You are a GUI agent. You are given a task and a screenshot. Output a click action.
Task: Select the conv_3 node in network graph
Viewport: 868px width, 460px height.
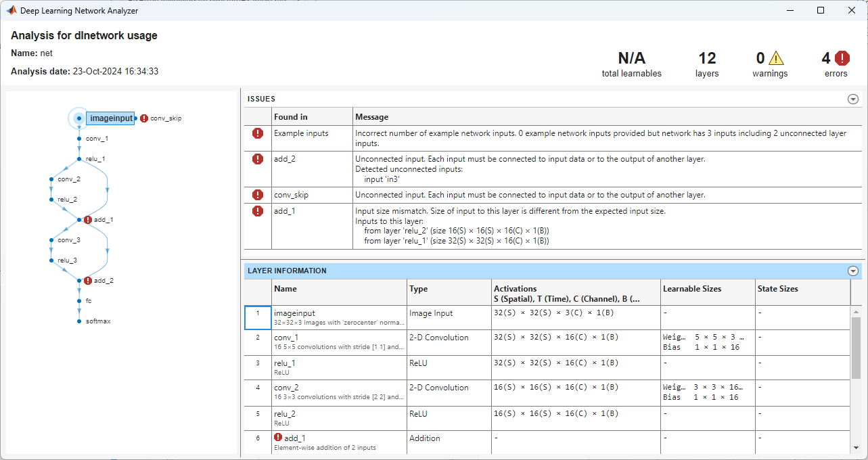[68, 240]
